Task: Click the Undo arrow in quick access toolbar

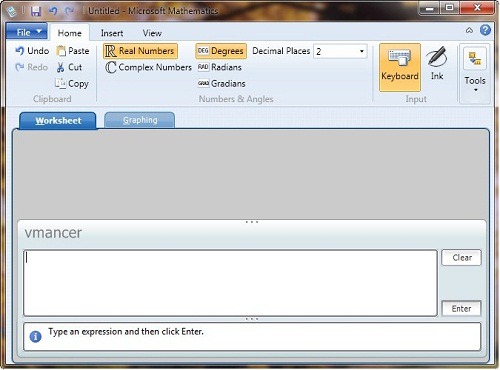Action: point(53,11)
